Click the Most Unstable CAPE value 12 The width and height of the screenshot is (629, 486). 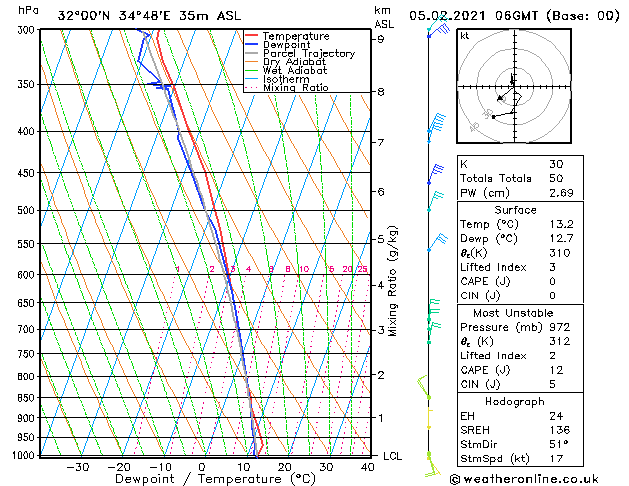coord(556,370)
